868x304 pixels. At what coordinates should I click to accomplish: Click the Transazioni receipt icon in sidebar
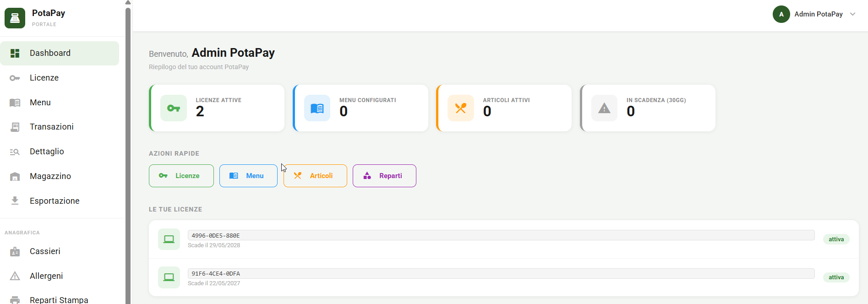15,127
